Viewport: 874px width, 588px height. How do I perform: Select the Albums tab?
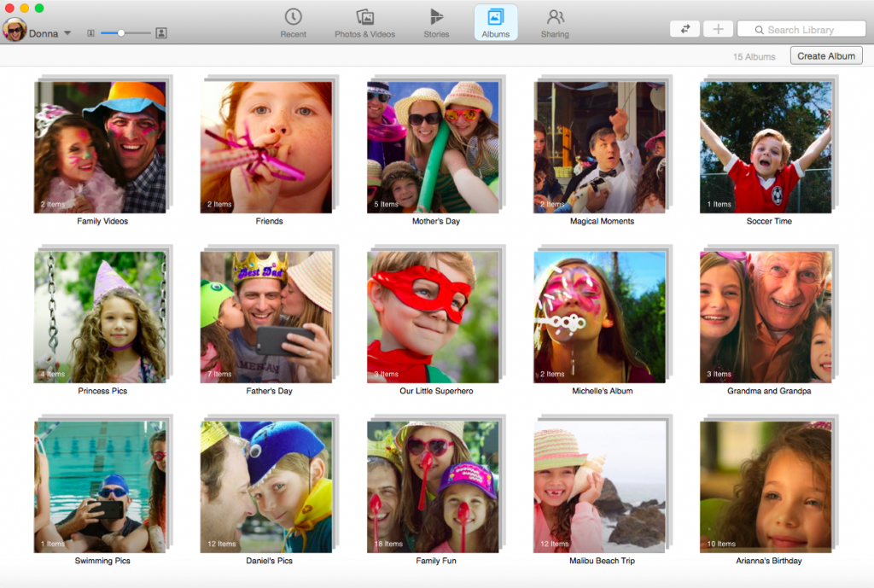point(495,22)
